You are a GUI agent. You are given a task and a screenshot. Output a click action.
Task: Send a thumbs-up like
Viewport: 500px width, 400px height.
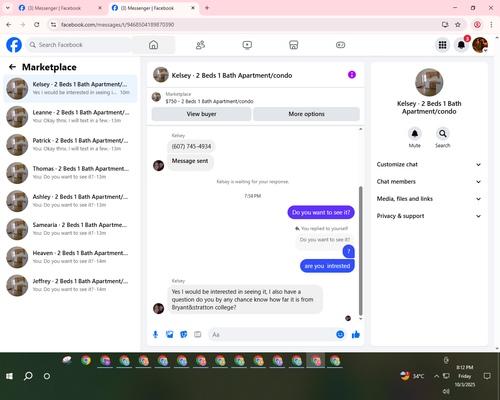pyautogui.click(x=356, y=334)
